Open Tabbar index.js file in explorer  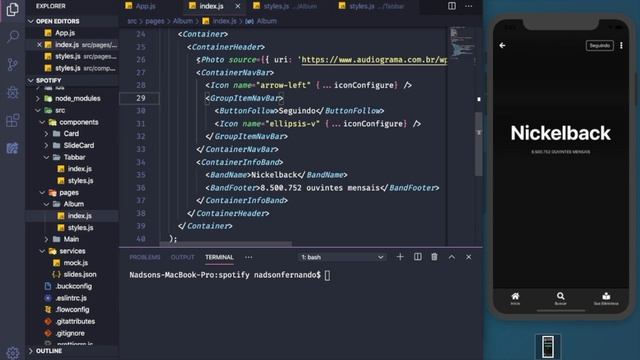pyautogui.click(x=80, y=169)
